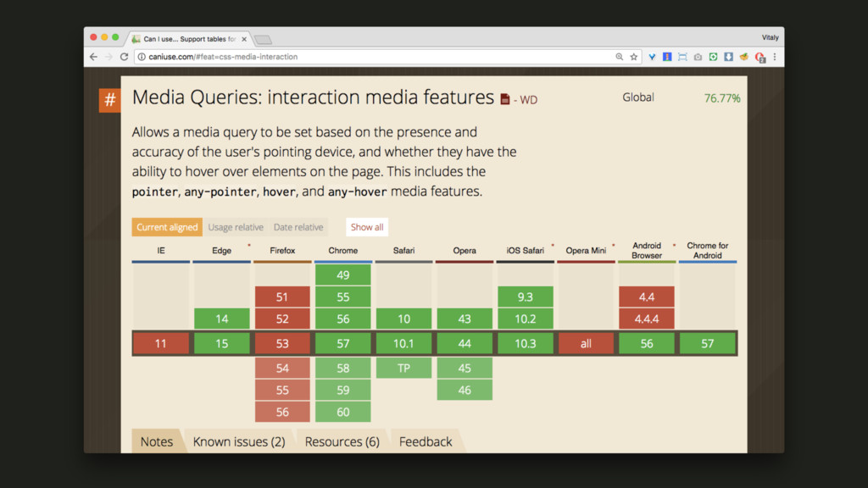Click the Safari column header

403,251
